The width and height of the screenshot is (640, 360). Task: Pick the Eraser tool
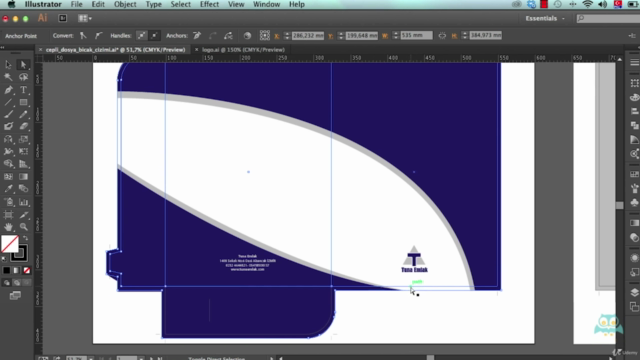(23, 127)
